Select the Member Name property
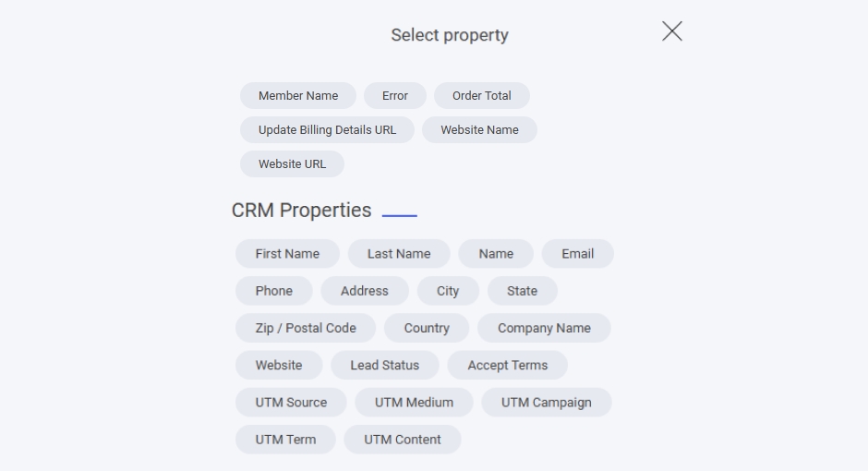Viewport: 868px width, 471px height. (x=297, y=96)
